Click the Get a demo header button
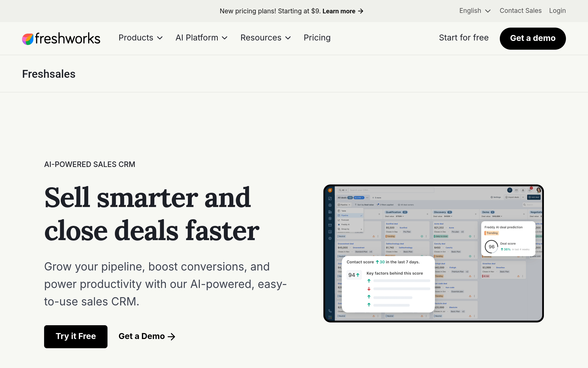This screenshot has height=368, width=588. tap(533, 38)
